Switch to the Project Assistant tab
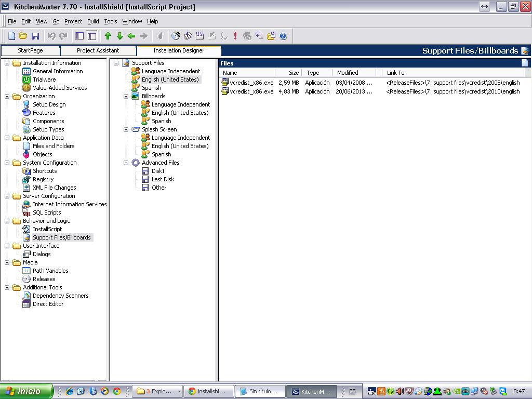Screen dimensions: 532x399 point(98,50)
